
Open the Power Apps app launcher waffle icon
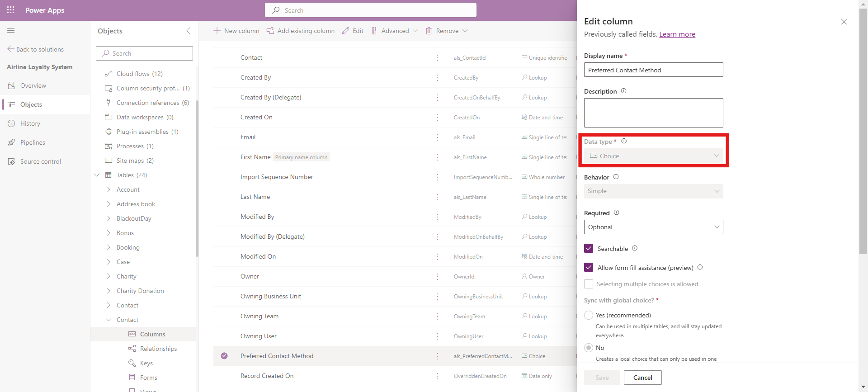tap(11, 10)
